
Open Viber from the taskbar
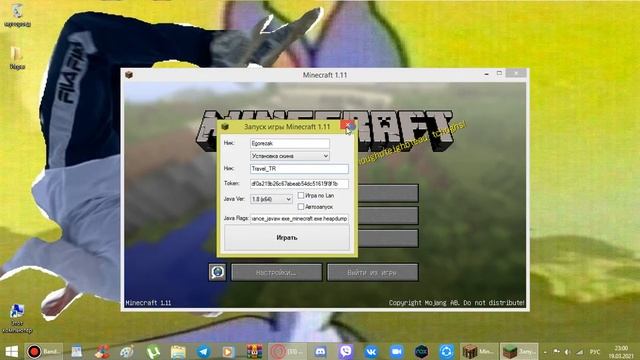click(346, 351)
